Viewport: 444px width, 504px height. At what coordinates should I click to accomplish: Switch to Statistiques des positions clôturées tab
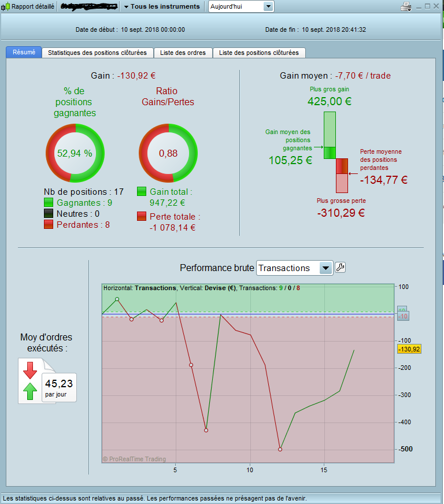(98, 53)
